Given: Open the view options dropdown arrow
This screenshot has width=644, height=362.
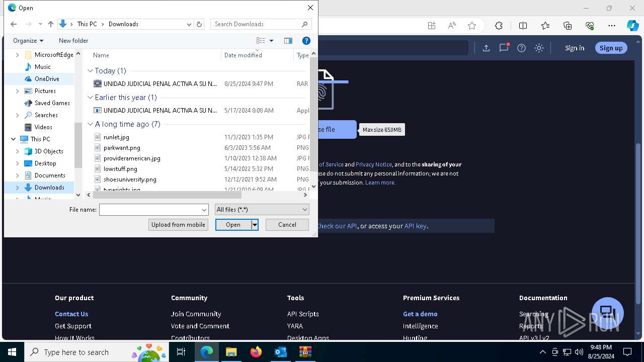Looking at the screenshot, I should 271,41.
